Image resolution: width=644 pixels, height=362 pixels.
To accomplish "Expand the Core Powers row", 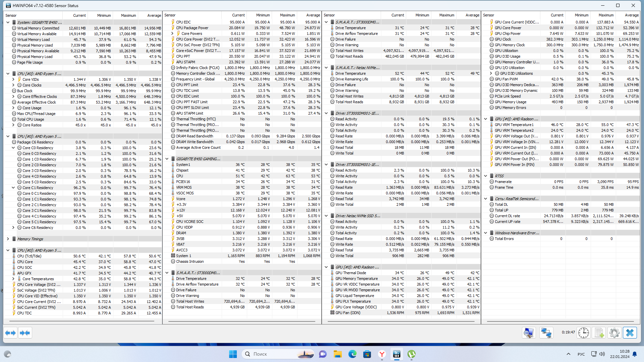I will point(172,34).
